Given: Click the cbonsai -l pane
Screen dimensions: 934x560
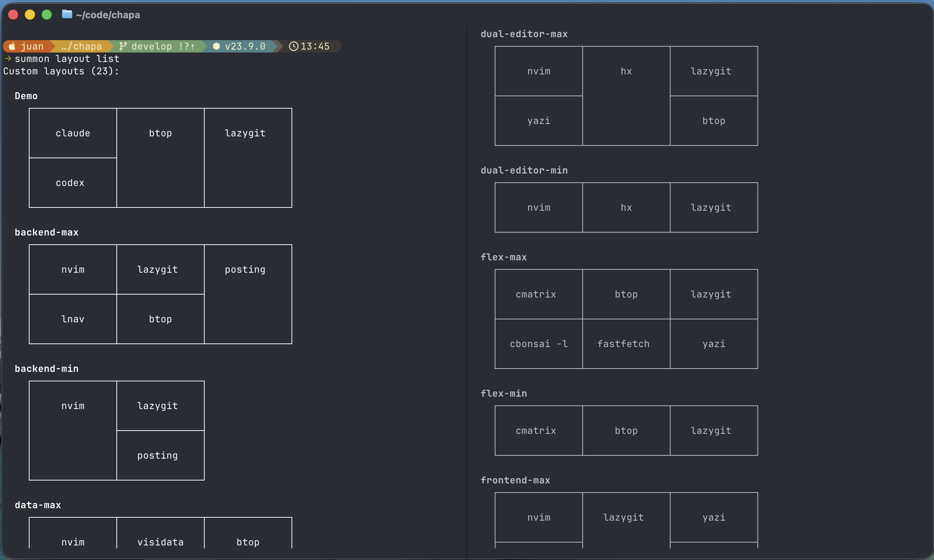Looking at the screenshot, I should 539,344.
